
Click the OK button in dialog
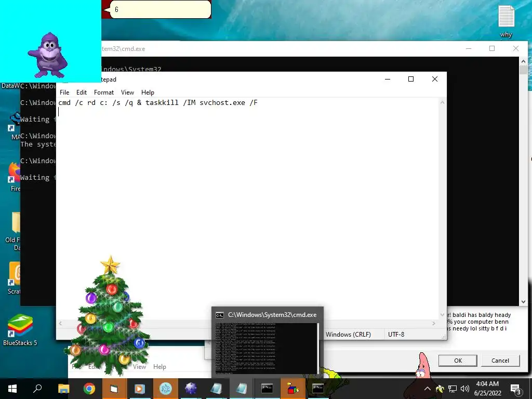(458, 361)
